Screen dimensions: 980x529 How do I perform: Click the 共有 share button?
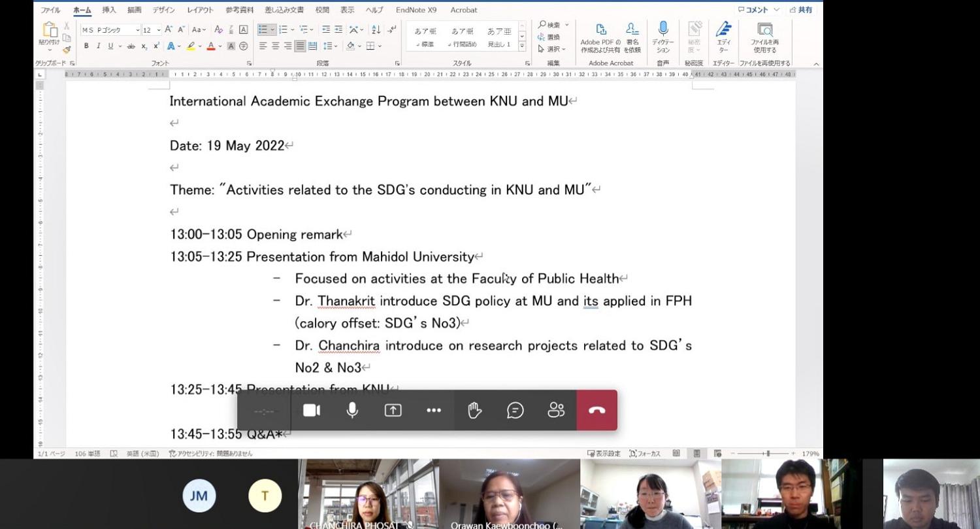click(x=801, y=10)
